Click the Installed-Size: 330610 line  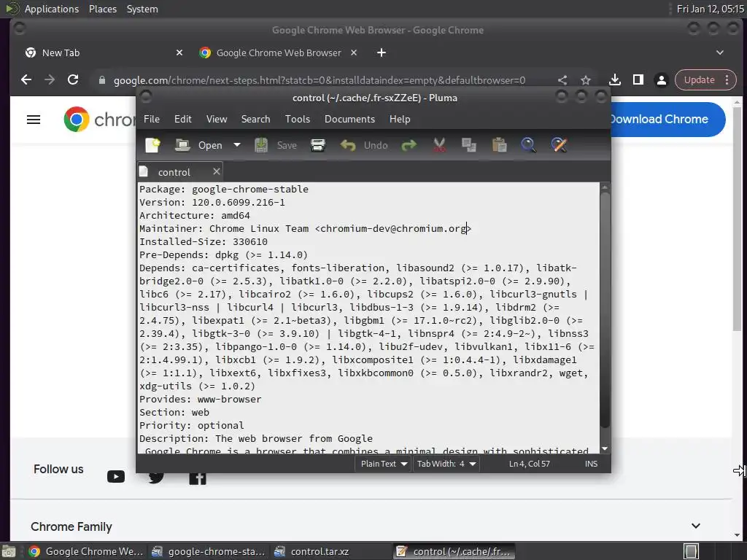(x=204, y=241)
